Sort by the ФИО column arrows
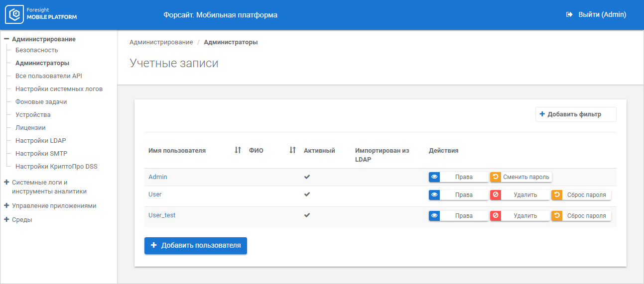Screen dimensions: 644x284 293,150
